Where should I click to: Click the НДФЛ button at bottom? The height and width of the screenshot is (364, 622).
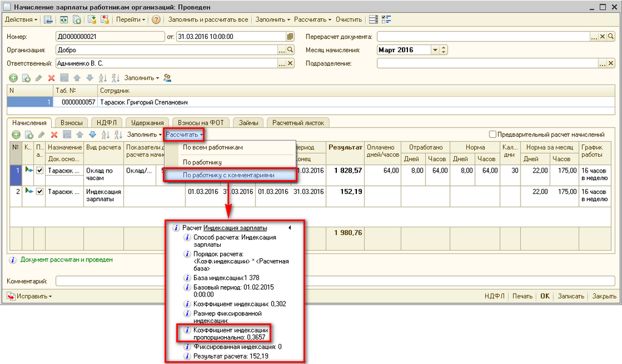click(x=495, y=296)
